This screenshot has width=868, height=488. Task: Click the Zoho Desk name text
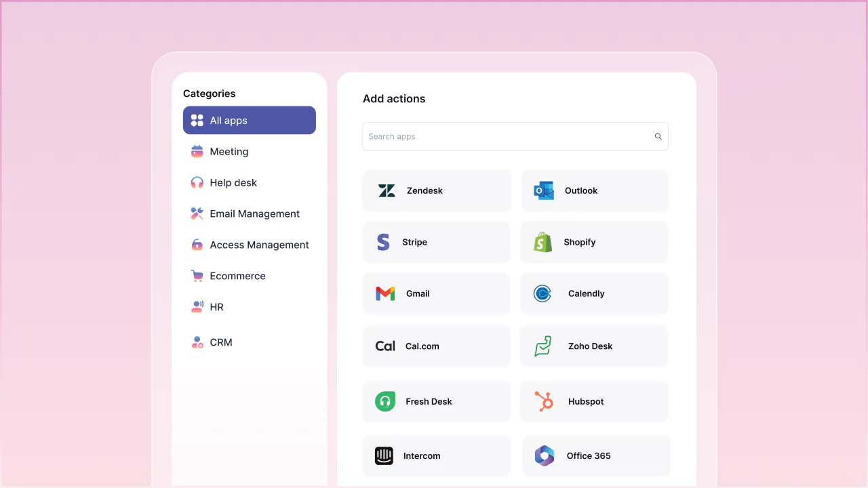click(591, 346)
